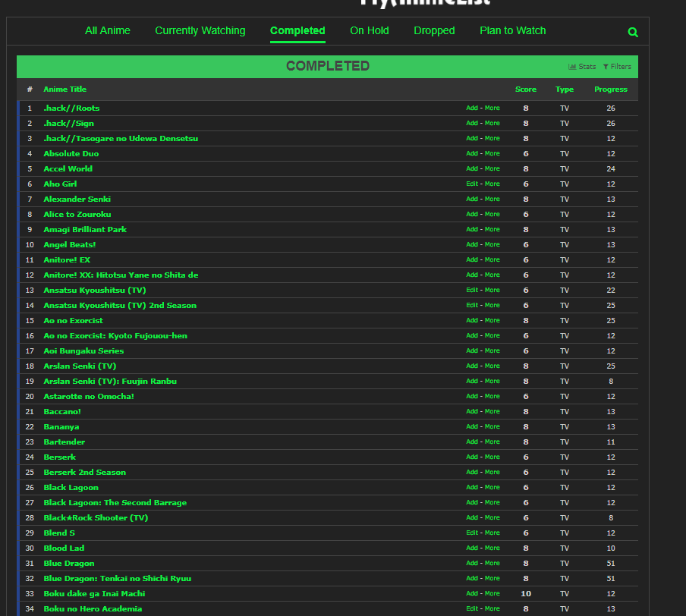Image resolution: width=686 pixels, height=616 pixels.
Task: Expand More for Blood Lad
Action: click(x=492, y=548)
